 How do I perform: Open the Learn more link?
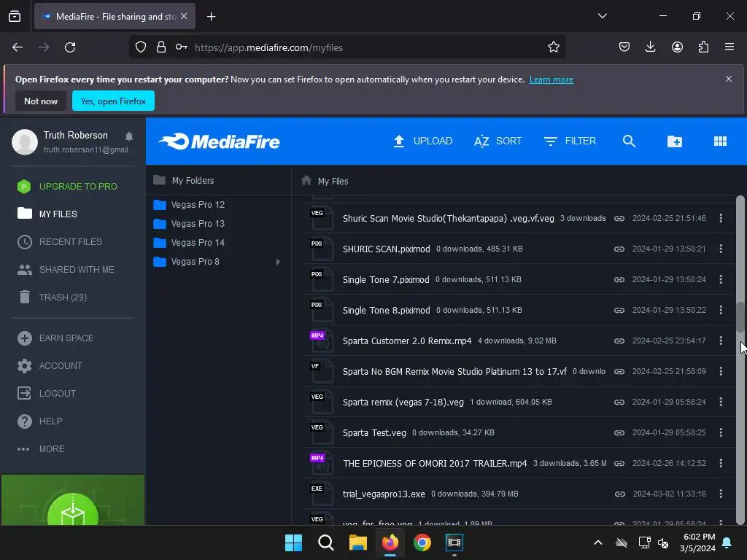click(551, 79)
